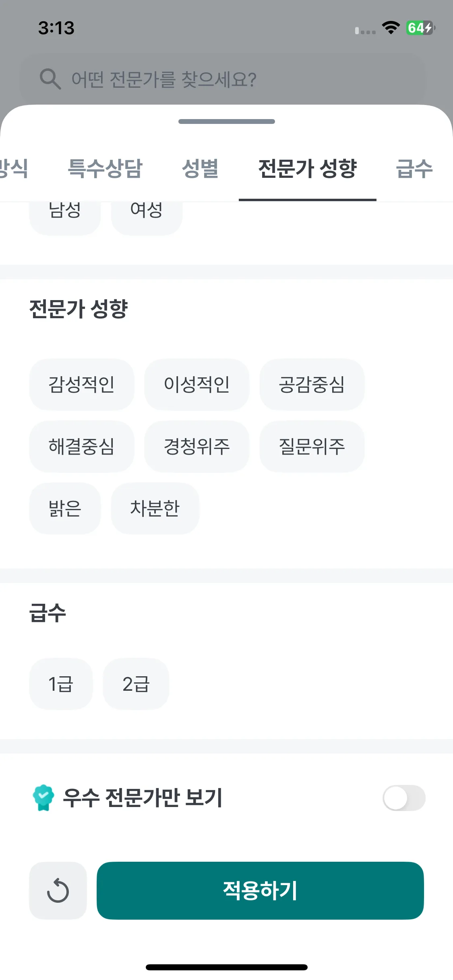The width and height of the screenshot is (453, 980).
Task: Focus the 어떤 전문가를 찾으세요 search field
Action: (223, 79)
